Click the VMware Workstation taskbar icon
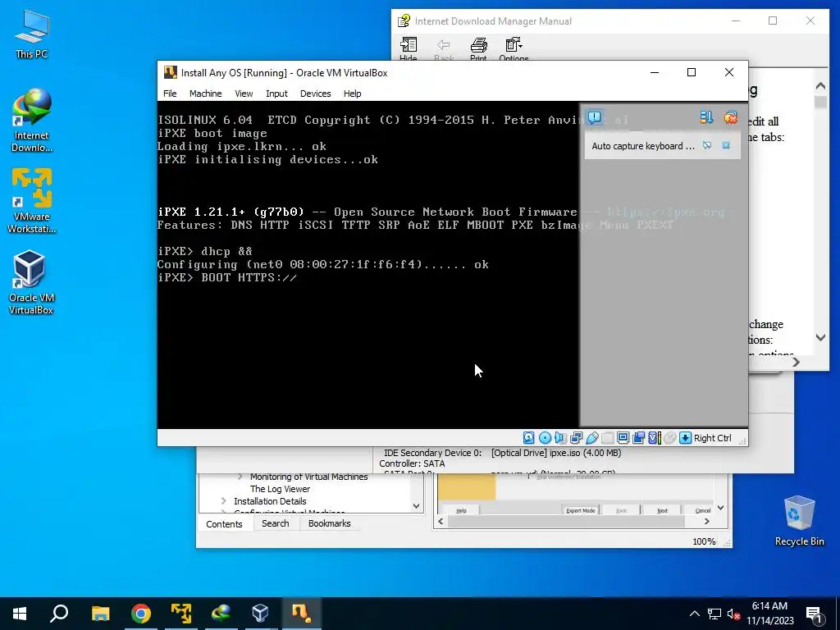This screenshot has width=840, height=630. pyautogui.click(x=181, y=614)
